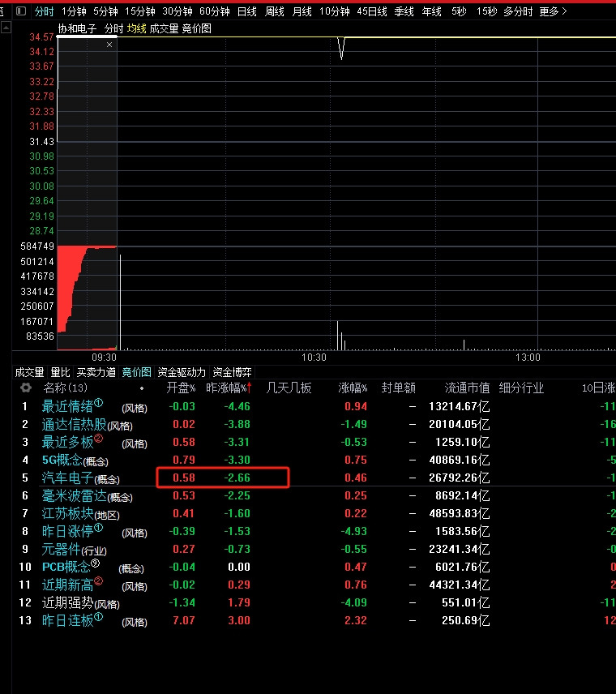616x694 pixels.
Task: Sort by 名称(13) column header
Action: [x=66, y=388]
